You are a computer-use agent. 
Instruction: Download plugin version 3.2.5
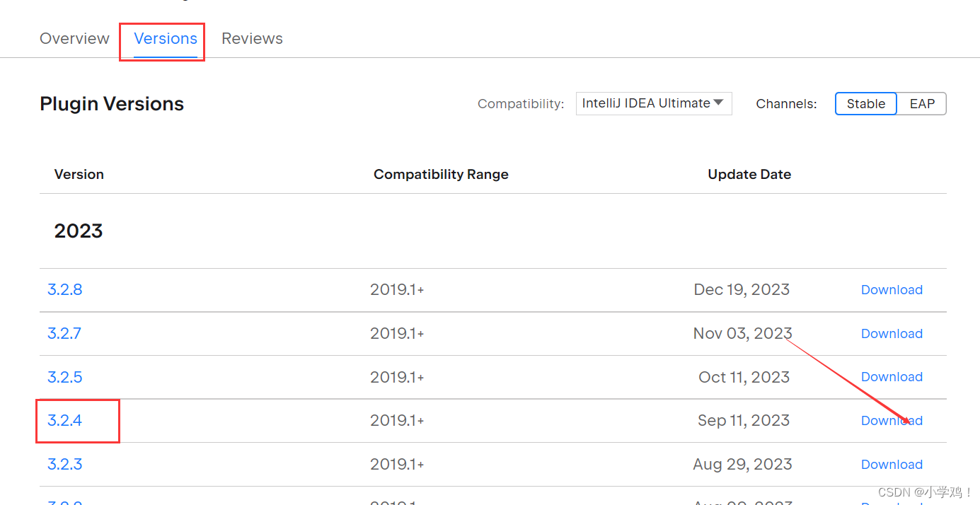click(892, 377)
